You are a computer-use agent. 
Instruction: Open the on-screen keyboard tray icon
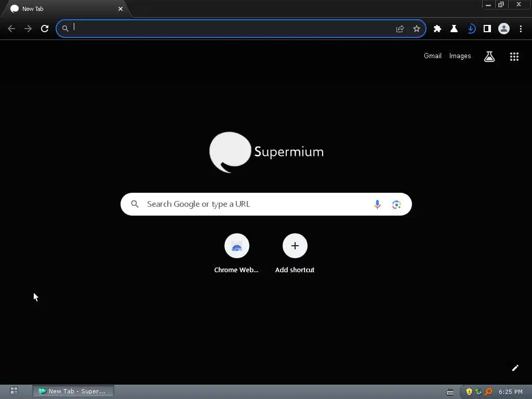tap(450, 392)
